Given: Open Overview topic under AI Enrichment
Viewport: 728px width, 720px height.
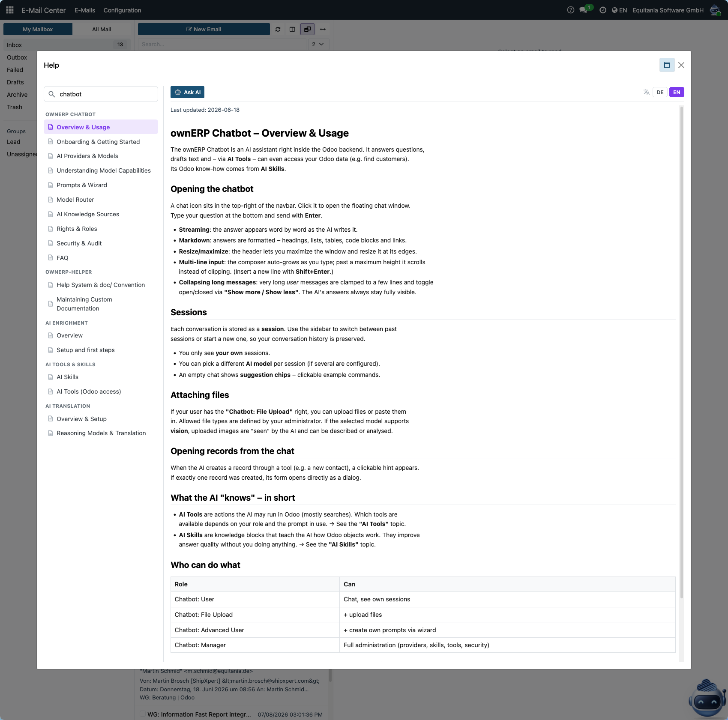Looking at the screenshot, I should [101, 335].
